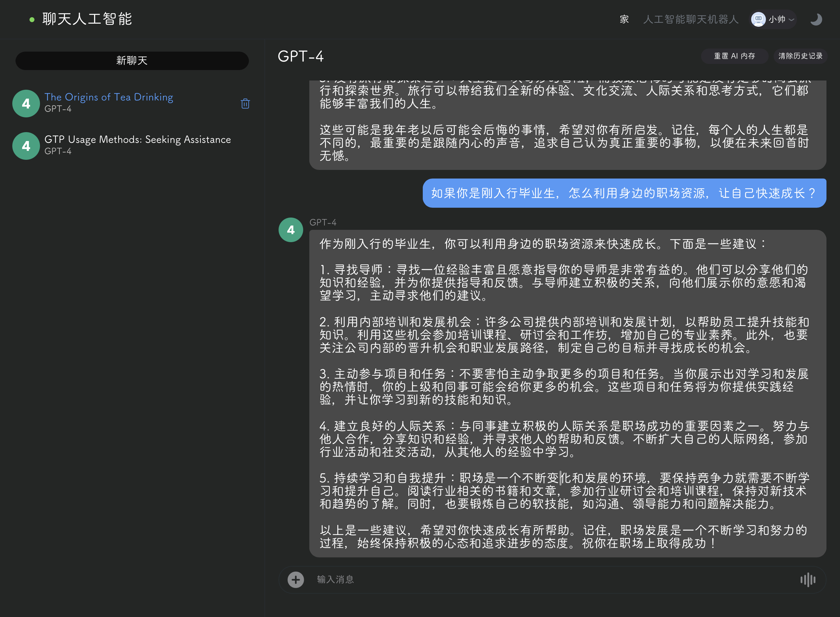The image size is (840, 617).
Task: Click the blue user question bubble
Action: (624, 193)
